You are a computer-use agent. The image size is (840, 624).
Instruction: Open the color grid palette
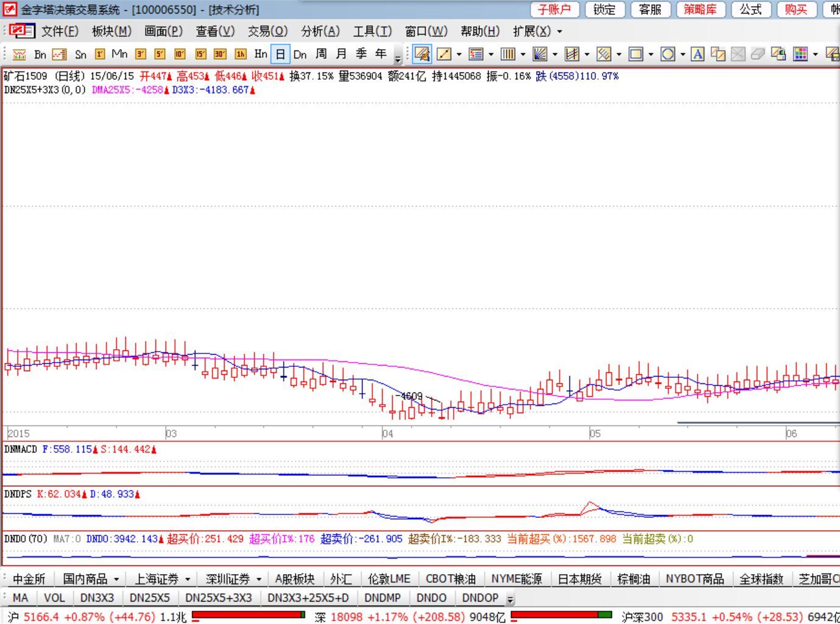[x=800, y=54]
